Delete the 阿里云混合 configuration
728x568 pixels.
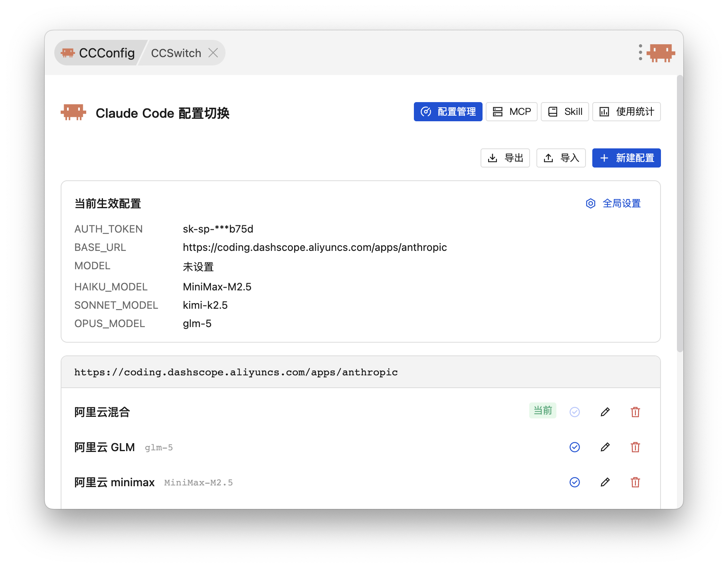(635, 412)
